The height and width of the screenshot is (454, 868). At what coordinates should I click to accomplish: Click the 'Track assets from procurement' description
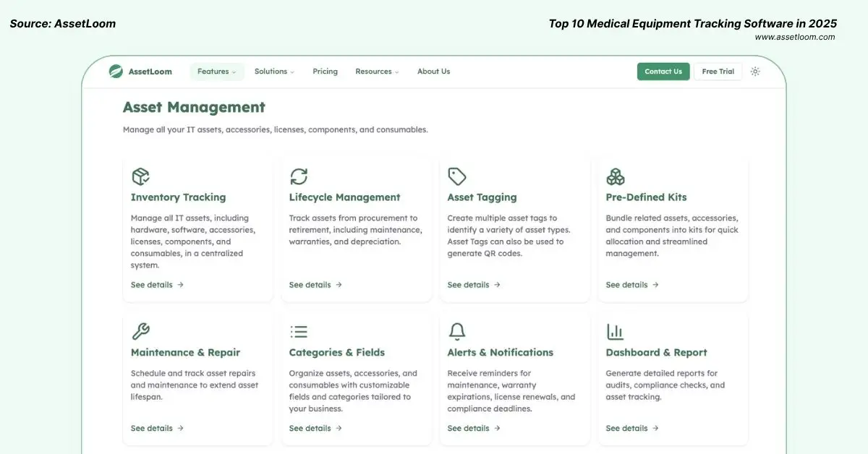(355, 230)
